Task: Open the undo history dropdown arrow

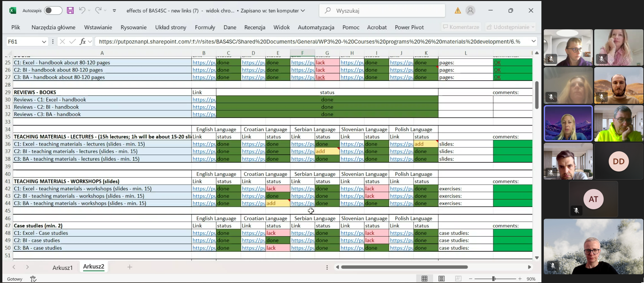Action: tap(89, 10)
